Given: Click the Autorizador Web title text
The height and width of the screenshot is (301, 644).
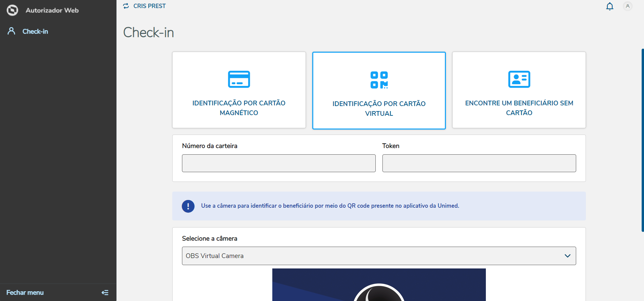Looking at the screenshot, I should click(52, 10).
